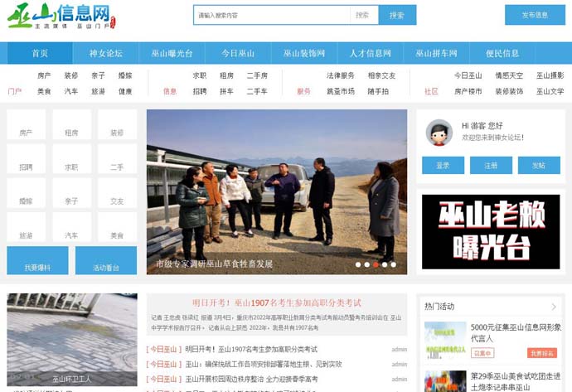This screenshot has width=572, height=392.
Task: Select the fourth carousel indicator dot
Action: pos(385,264)
